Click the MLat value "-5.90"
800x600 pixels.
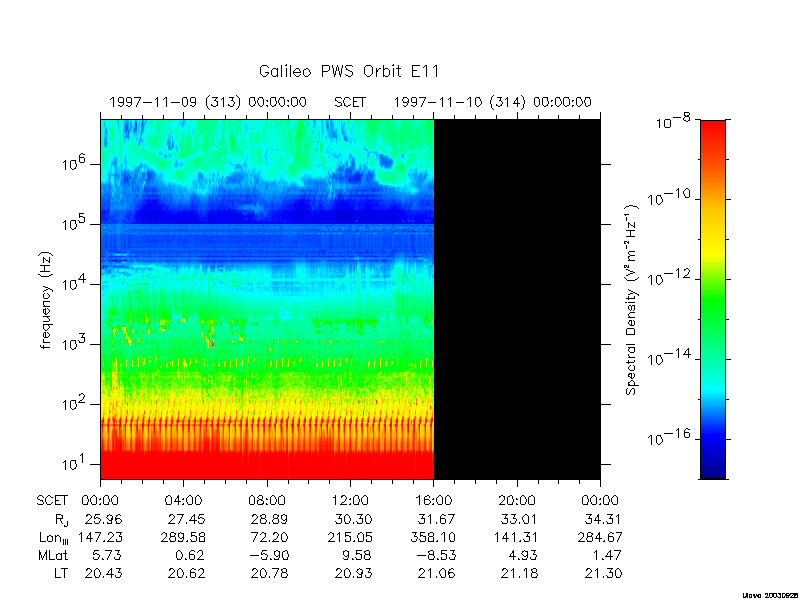point(269,555)
